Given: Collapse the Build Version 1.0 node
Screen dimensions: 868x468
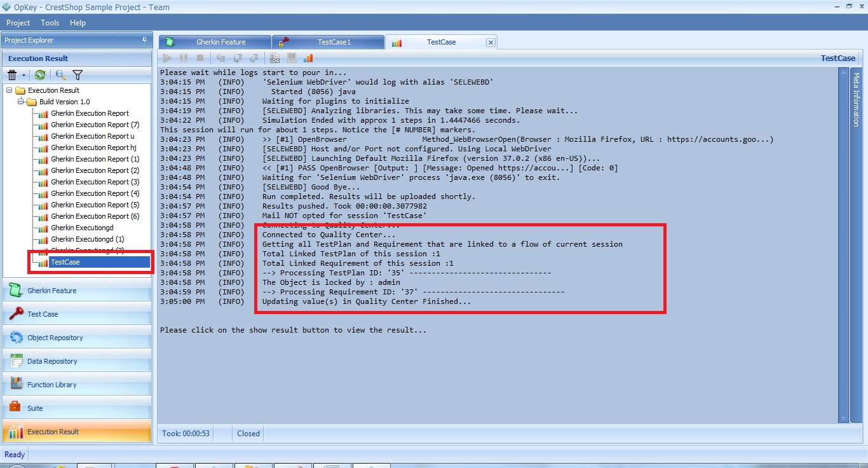Looking at the screenshot, I should click(21, 102).
